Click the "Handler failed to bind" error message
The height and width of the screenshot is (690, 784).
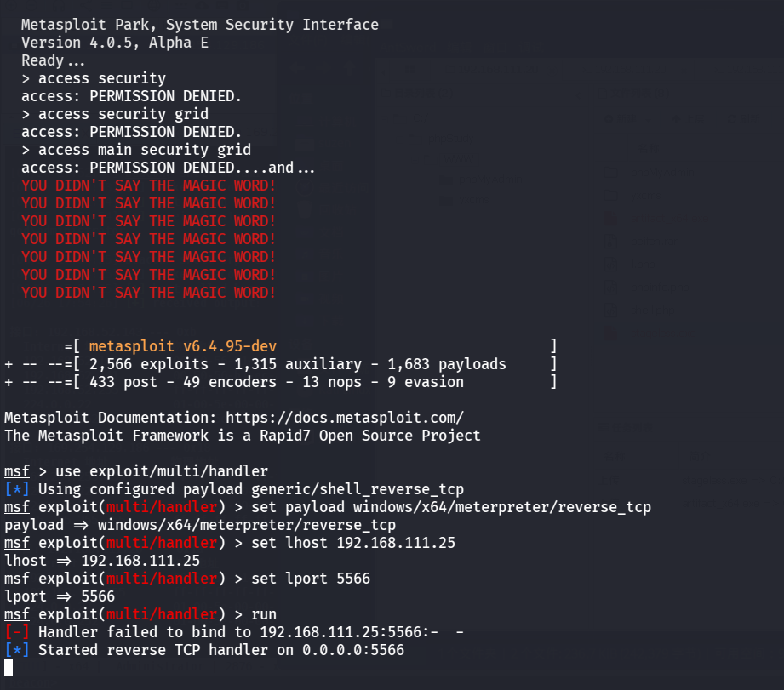coord(251,632)
